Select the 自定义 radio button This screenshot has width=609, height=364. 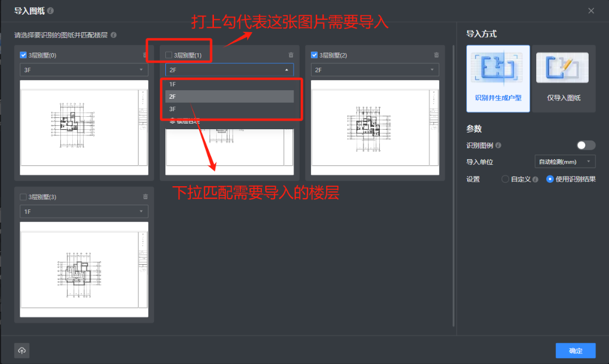click(505, 179)
